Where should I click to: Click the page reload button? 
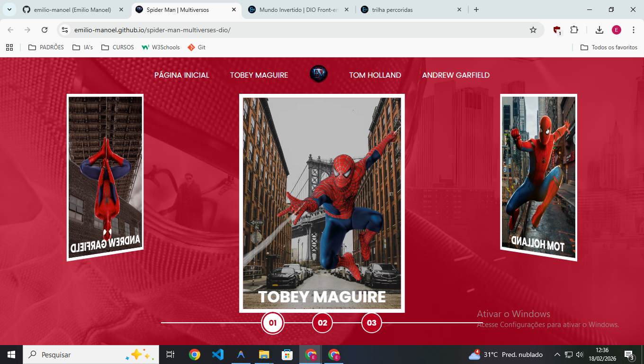click(45, 29)
